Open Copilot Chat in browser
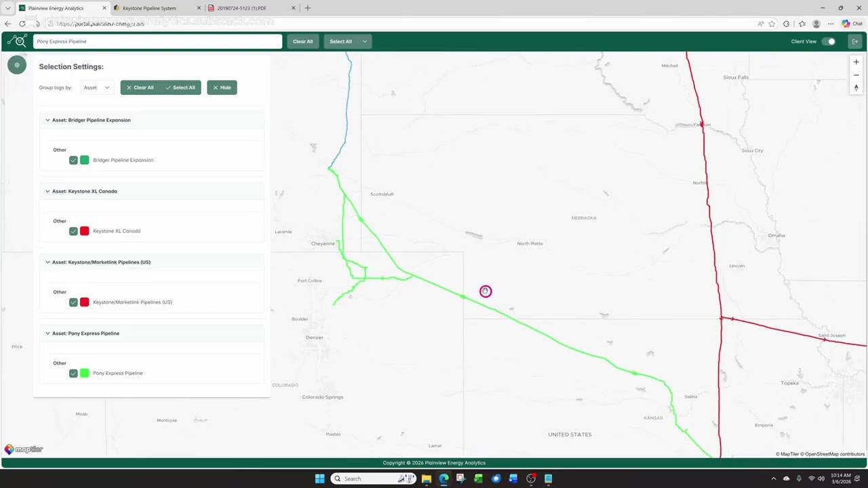Viewport: 868px width, 488px height. coord(852,24)
